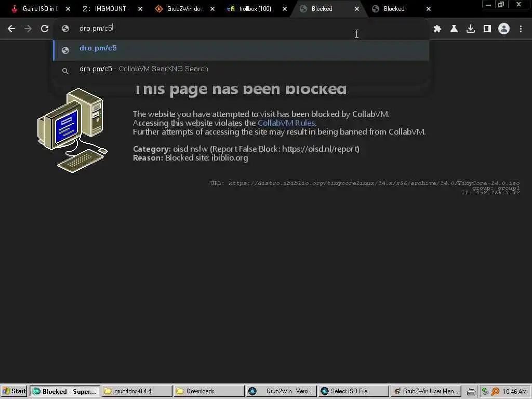Click the Reason Blocked site ibiblio.org line

[x=190, y=158]
